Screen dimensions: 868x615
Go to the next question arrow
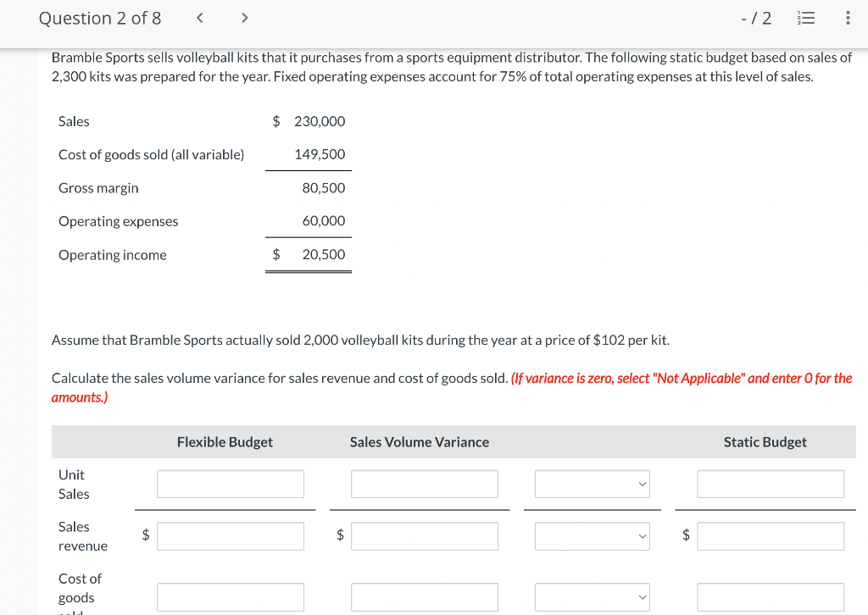(245, 19)
